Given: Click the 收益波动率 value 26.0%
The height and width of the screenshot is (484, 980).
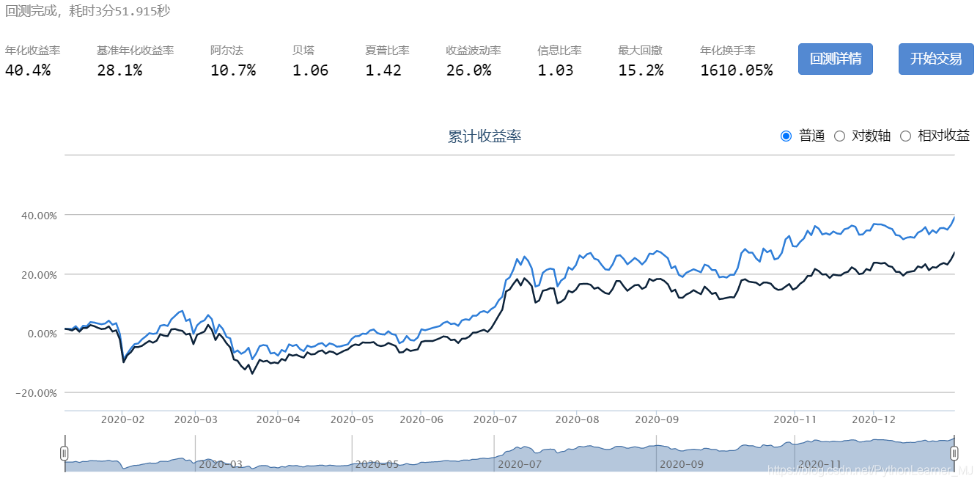Looking at the screenshot, I should click(468, 70).
